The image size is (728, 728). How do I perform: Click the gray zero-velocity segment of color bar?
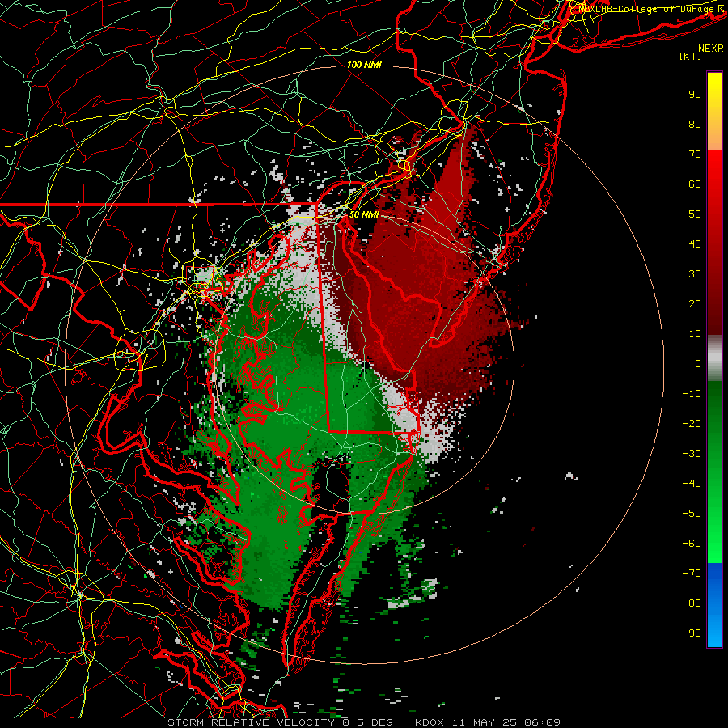pos(714,358)
